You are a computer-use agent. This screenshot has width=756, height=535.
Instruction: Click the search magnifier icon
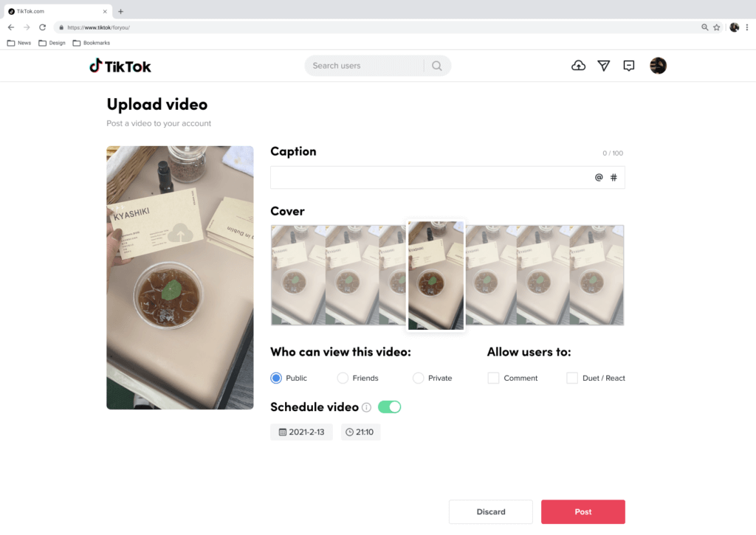[x=437, y=66]
